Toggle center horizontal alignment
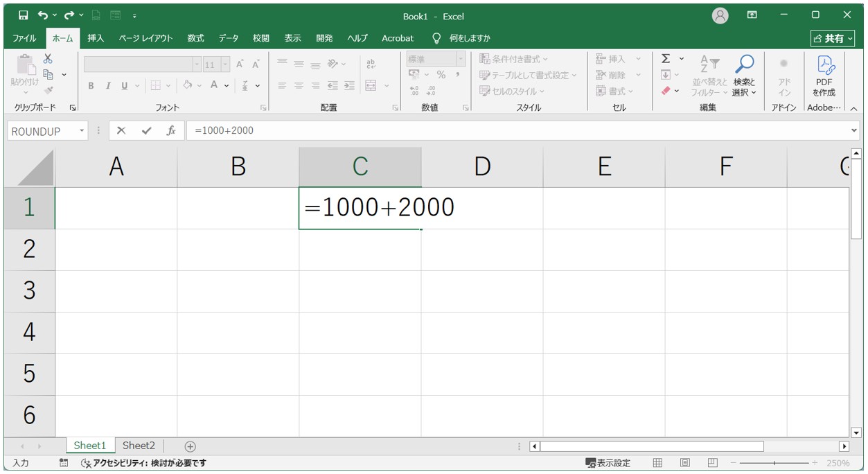Screen dimensions: 868x474 point(299,85)
